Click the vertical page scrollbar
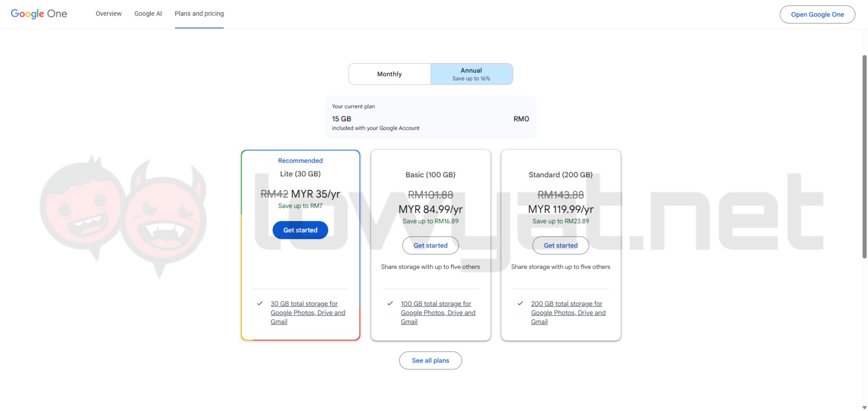 [x=864, y=156]
